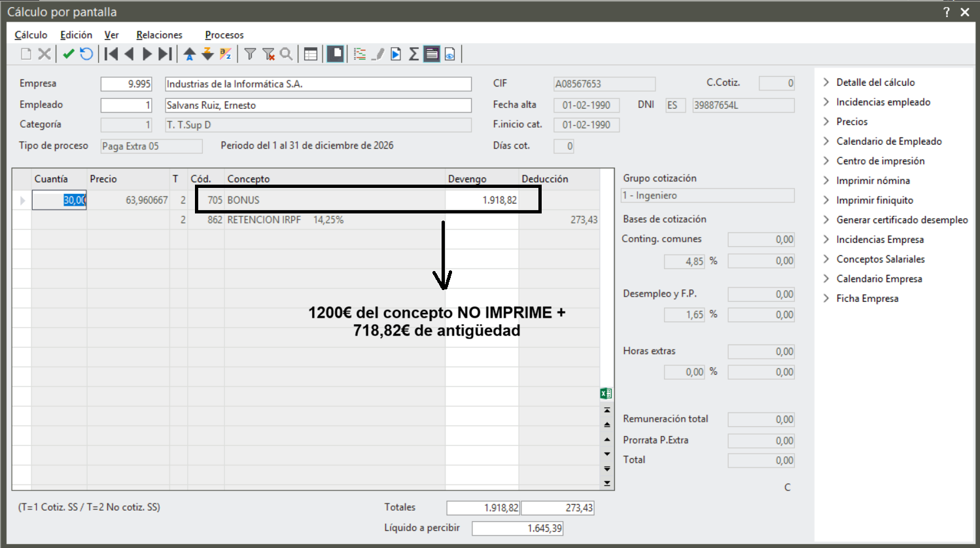Click Generar certificado desempleo

(901, 220)
